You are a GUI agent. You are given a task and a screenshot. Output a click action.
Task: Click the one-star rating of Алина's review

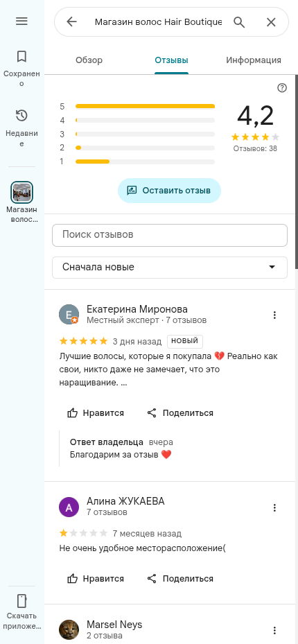pyautogui.click(x=83, y=534)
